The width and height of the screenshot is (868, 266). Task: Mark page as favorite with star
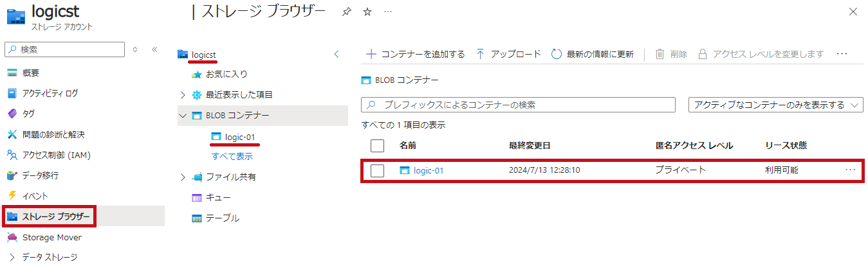(367, 12)
